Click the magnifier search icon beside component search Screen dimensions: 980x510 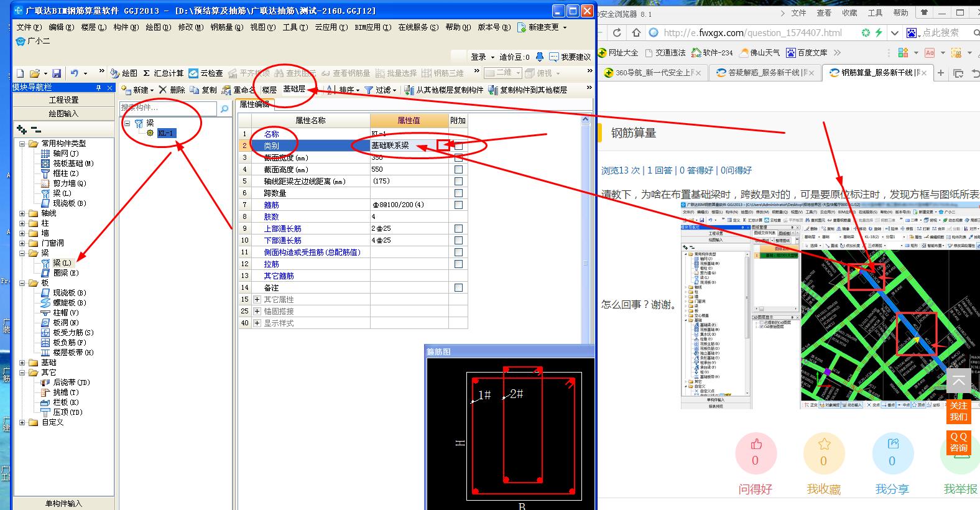[x=224, y=109]
